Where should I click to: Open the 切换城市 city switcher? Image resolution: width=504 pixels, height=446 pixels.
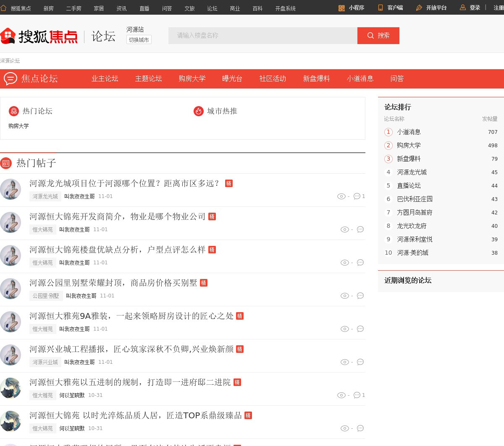pos(139,40)
